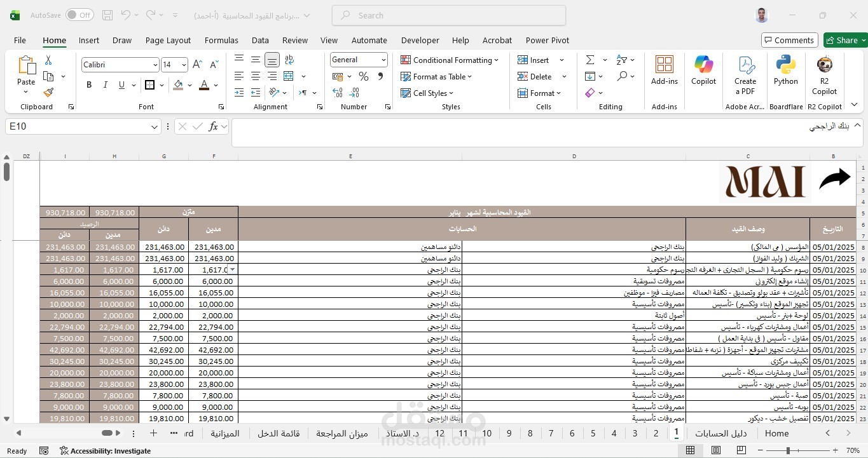Image resolution: width=868 pixels, height=458 pixels.
Task: Toggle italic formatting
Action: 105,85
